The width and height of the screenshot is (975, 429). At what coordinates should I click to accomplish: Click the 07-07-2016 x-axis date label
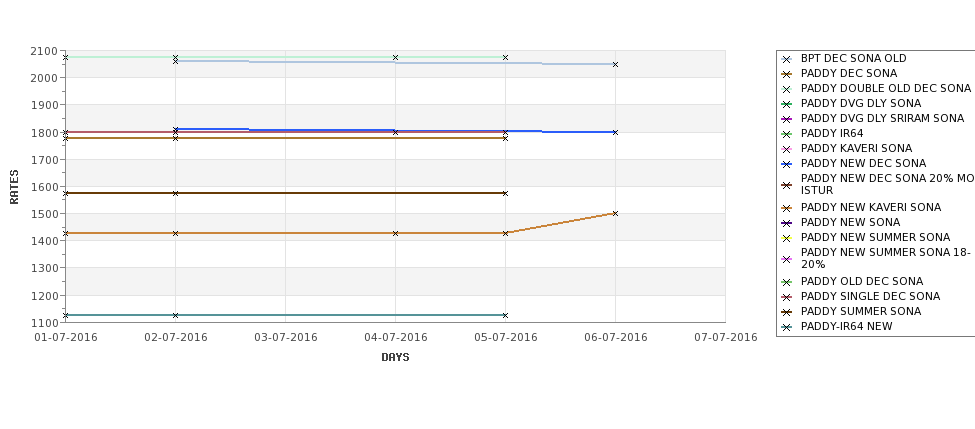tap(725, 337)
